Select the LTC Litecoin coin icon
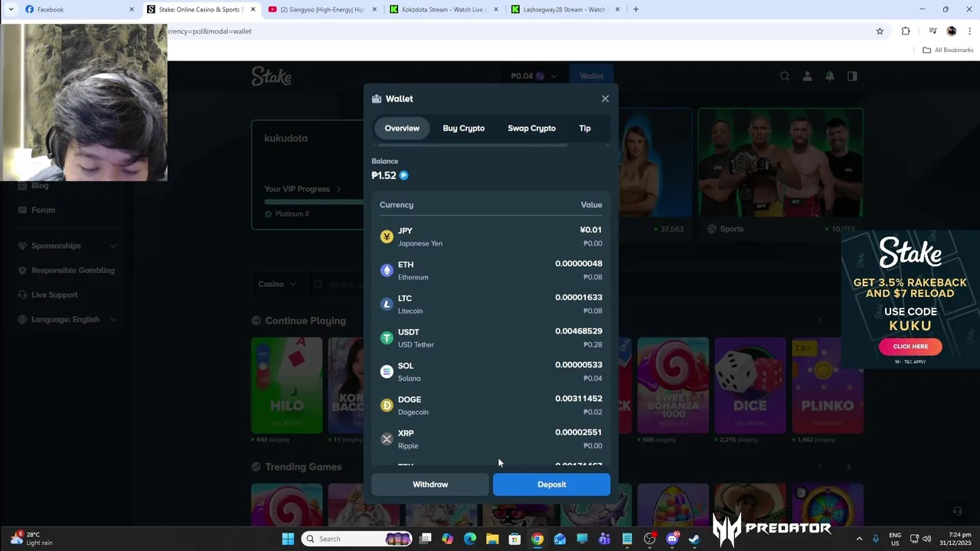980x551 pixels. [387, 305]
